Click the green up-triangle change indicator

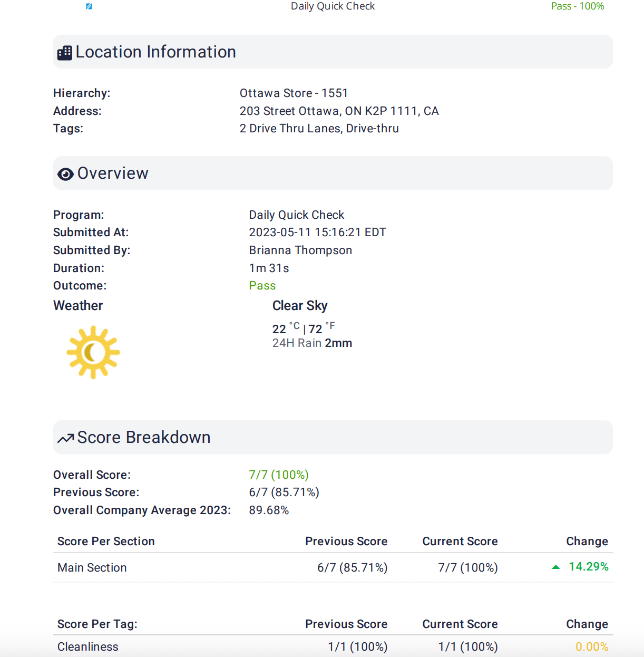(555, 567)
